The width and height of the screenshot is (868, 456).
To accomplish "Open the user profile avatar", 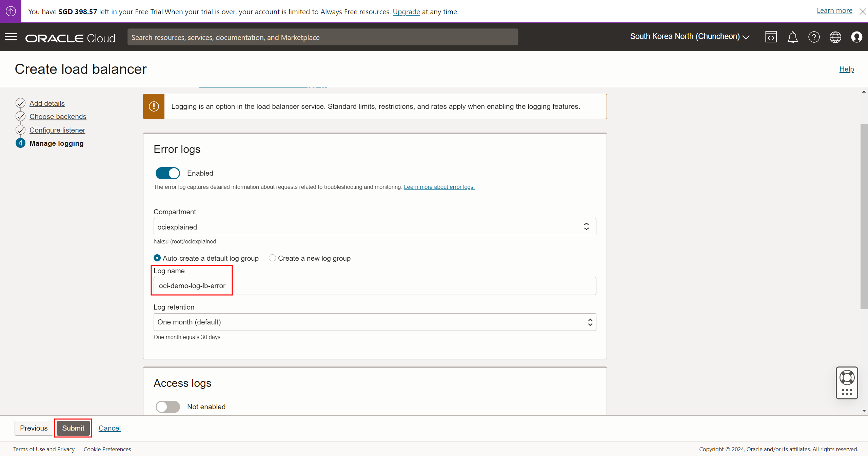I will 856,37.
